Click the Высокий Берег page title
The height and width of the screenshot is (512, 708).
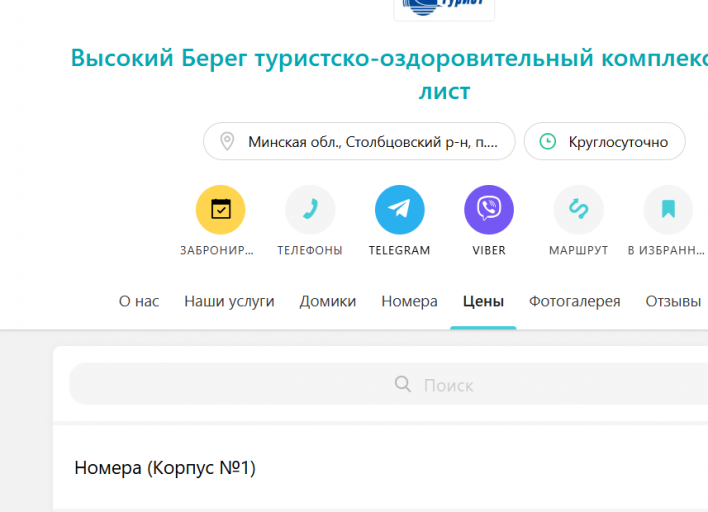(389, 74)
